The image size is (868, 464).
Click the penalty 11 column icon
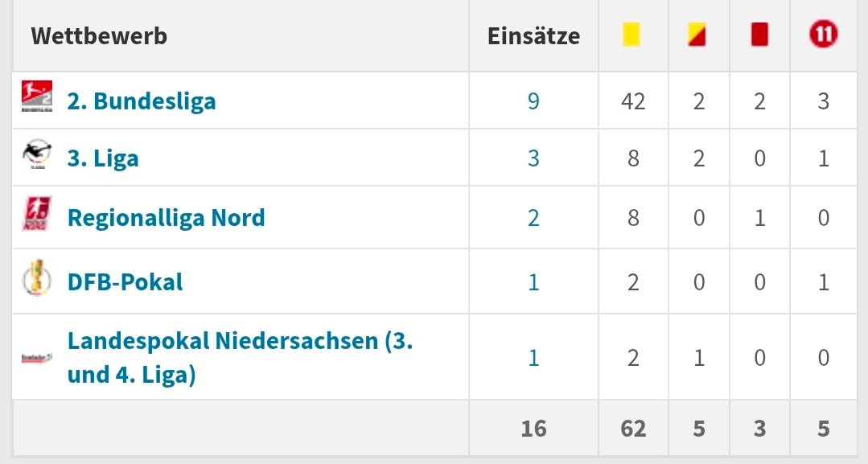823,35
